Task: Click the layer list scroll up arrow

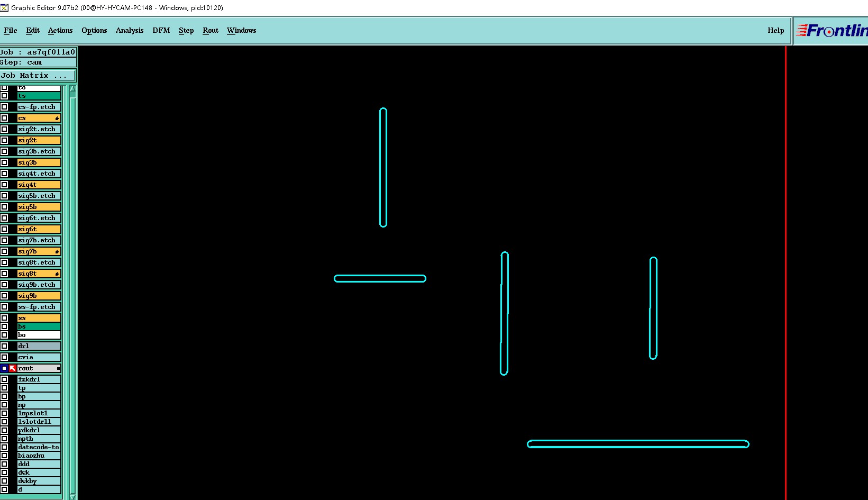Action: click(x=72, y=89)
